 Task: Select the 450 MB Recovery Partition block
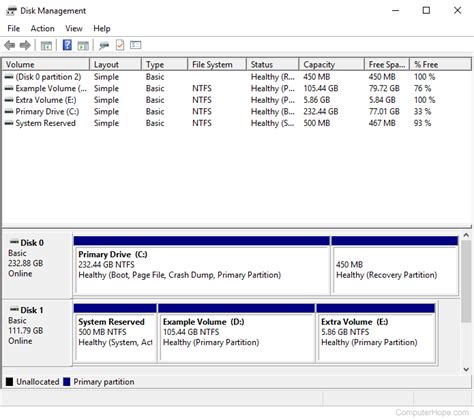pos(395,269)
